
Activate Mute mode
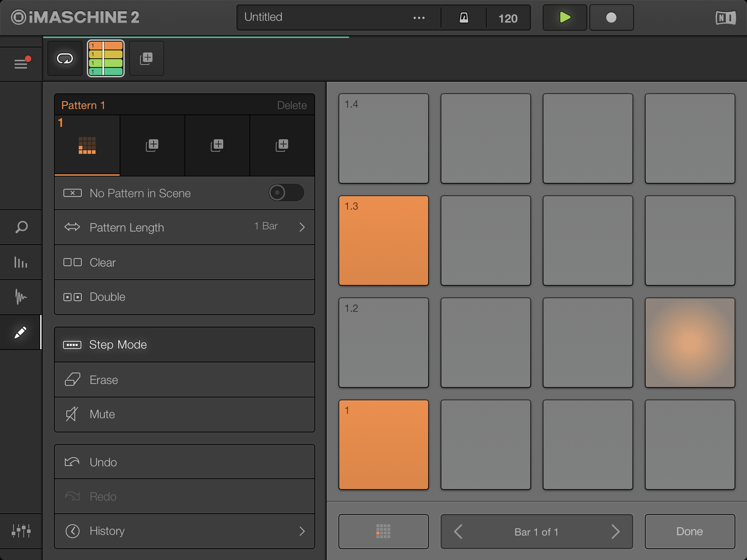(185, 415)
